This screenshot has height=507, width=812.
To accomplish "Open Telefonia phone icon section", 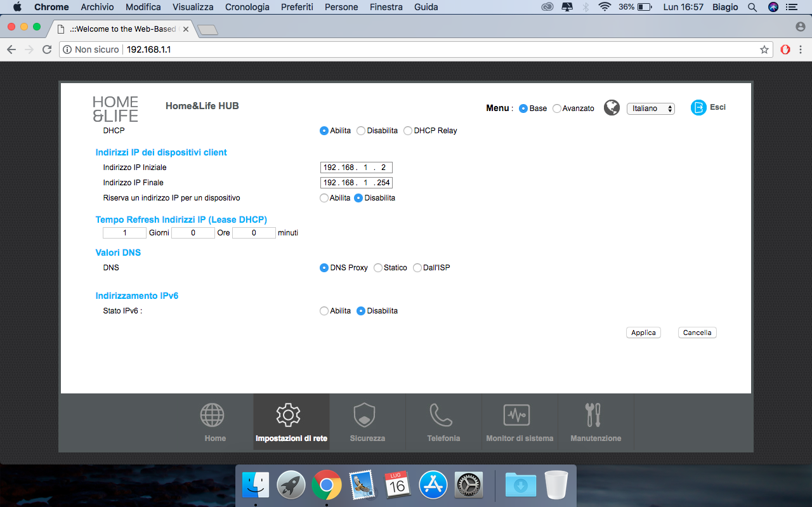I will tap(441, 415).
